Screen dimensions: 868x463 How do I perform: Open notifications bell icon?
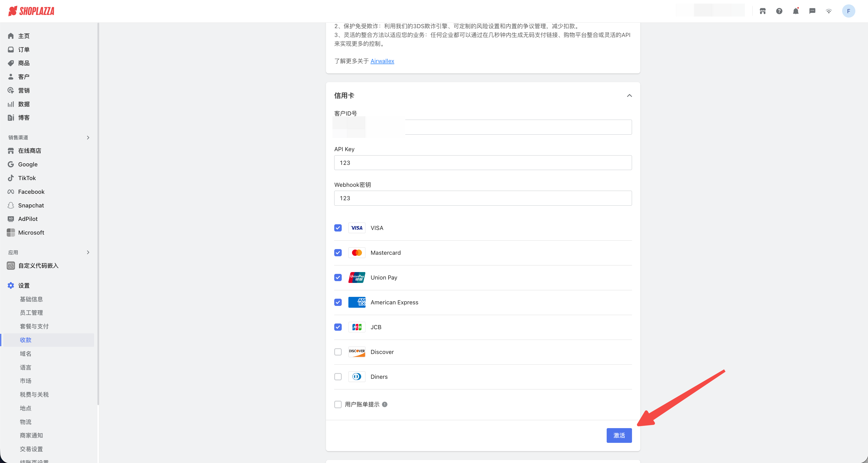tap(796, 11)
